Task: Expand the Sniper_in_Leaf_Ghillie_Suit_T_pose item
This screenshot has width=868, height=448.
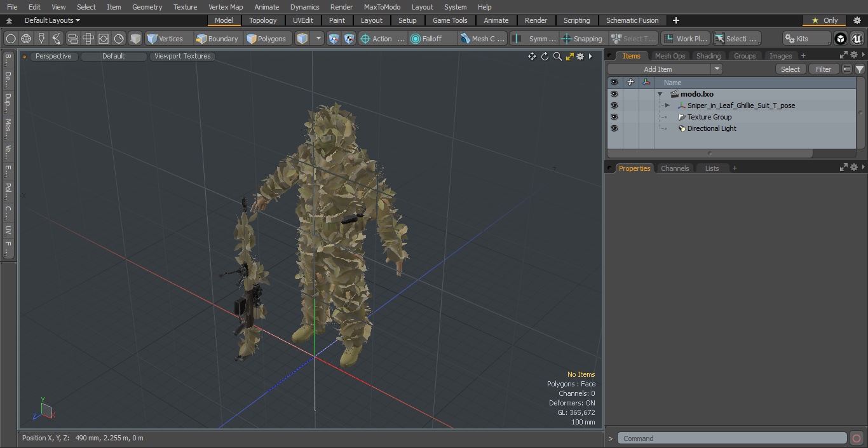Action: click(667, 105)
